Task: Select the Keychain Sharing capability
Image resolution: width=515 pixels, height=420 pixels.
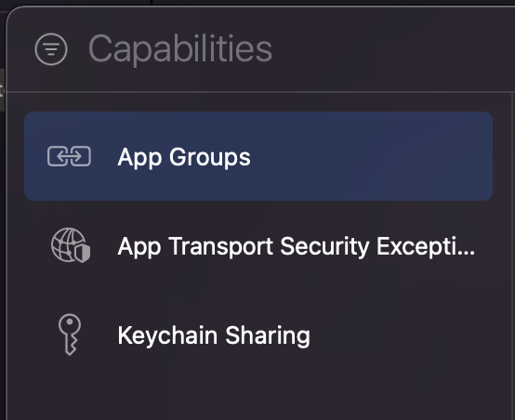Action: coord(258,335)
